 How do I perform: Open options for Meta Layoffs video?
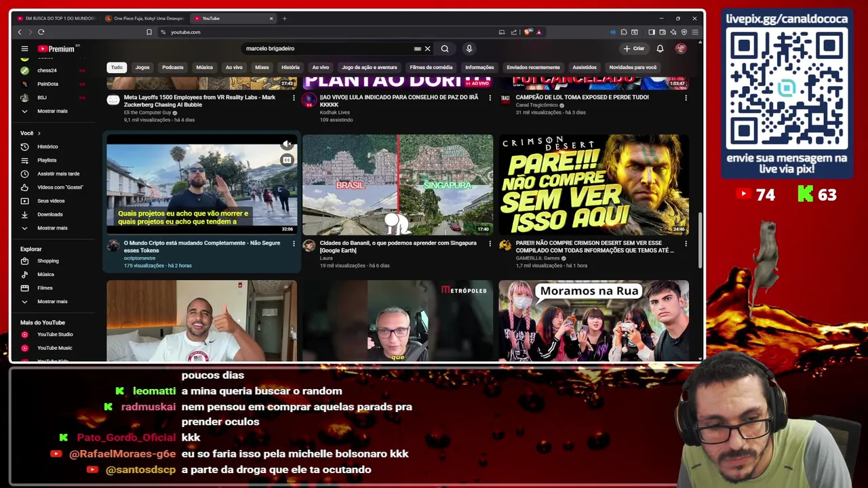[294, 98]
